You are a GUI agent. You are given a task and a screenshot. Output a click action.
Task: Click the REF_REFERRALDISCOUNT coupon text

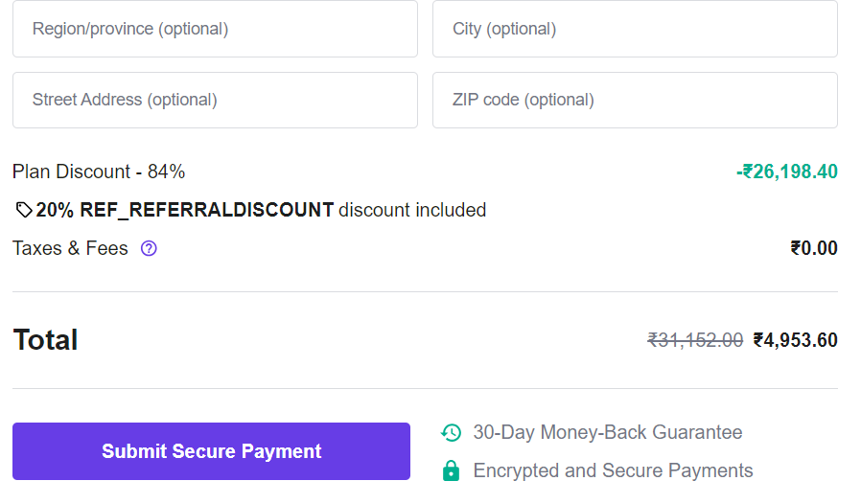pyautogui.click(x=206, y=210)
